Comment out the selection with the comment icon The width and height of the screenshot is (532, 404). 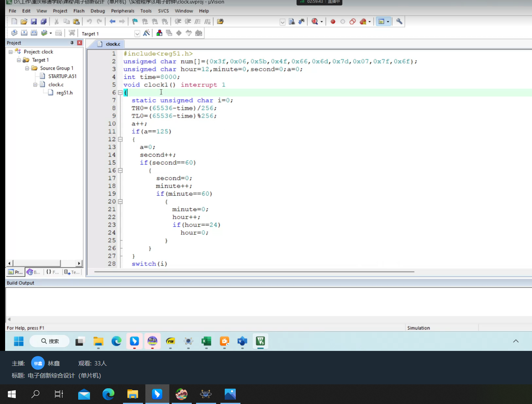point(198,22)
